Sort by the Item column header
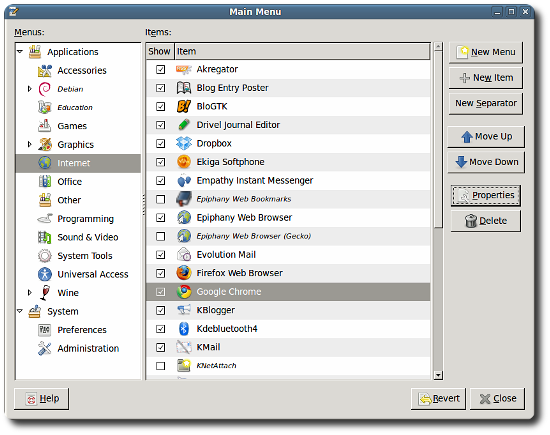The image size is (550, 435). coord(302,52)
